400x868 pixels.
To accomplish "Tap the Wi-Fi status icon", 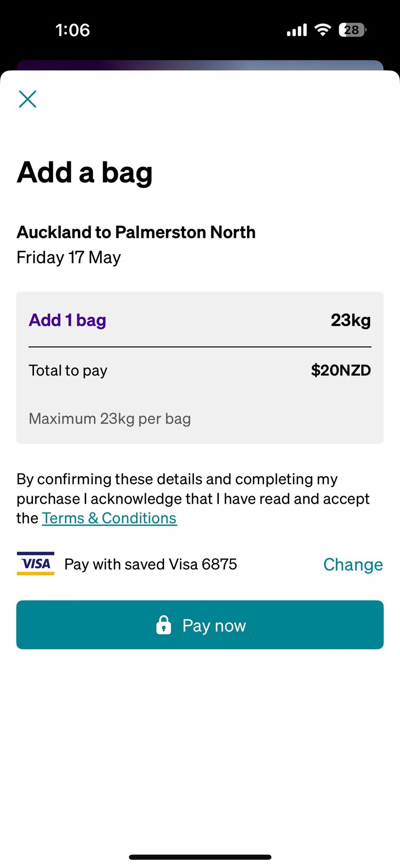I will [323, 30].
